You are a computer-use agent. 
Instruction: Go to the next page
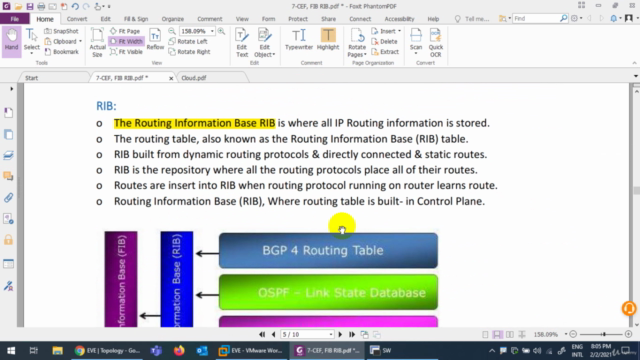pyautogui.click(x=340, y=334)
